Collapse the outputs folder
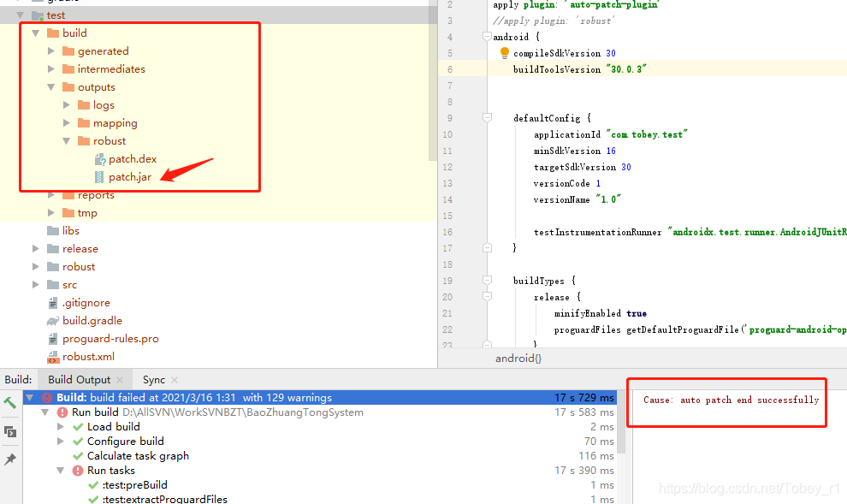 (51, 87)
